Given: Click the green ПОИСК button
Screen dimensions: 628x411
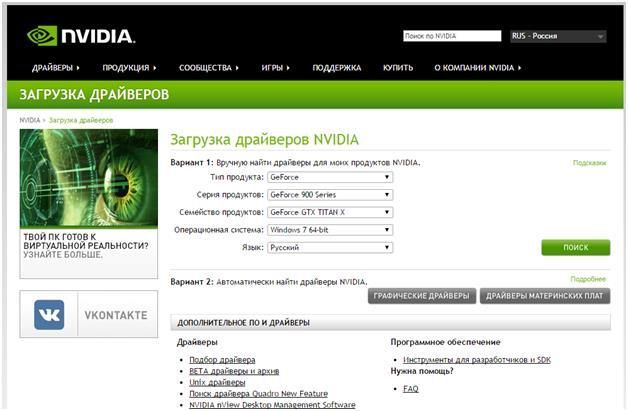Looking at the screenshot, I should tap(576, 248).
